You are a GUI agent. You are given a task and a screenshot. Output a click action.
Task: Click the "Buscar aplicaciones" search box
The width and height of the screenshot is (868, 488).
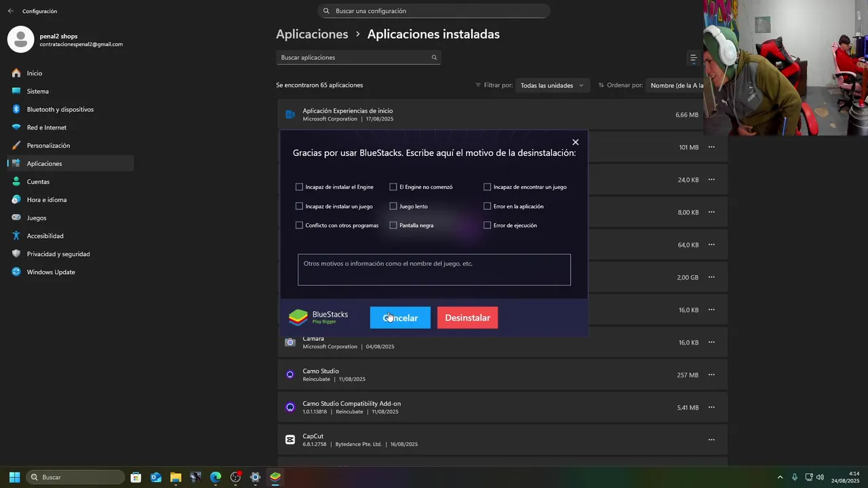(359, 58)
